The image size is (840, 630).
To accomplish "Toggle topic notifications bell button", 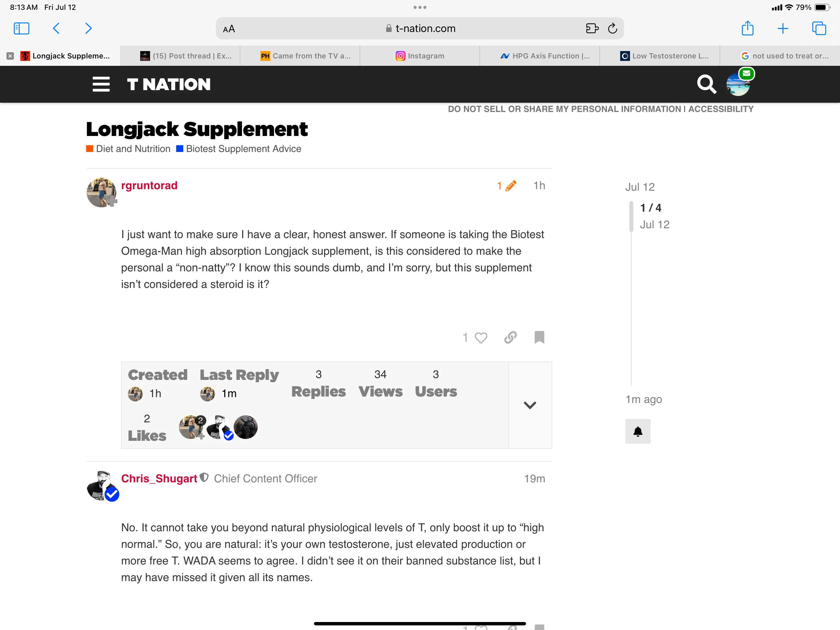I will (x=638, y=431).
